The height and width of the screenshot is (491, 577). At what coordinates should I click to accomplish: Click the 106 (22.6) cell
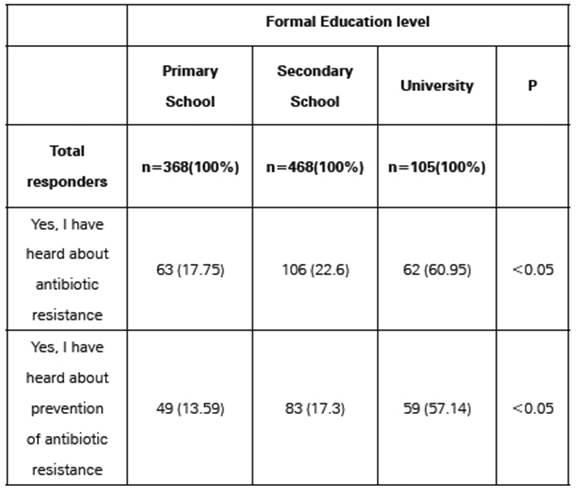pos(315,270)
